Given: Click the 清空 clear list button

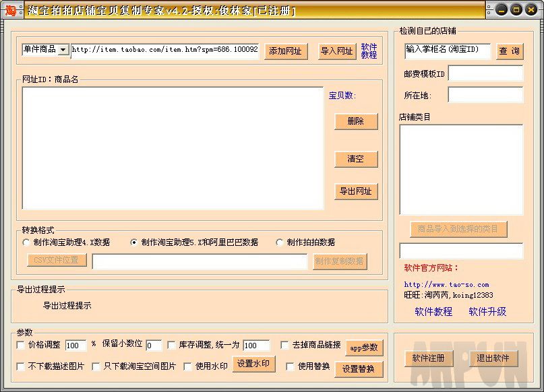Looking at the screenshot, I should click(x=356, y=159).
